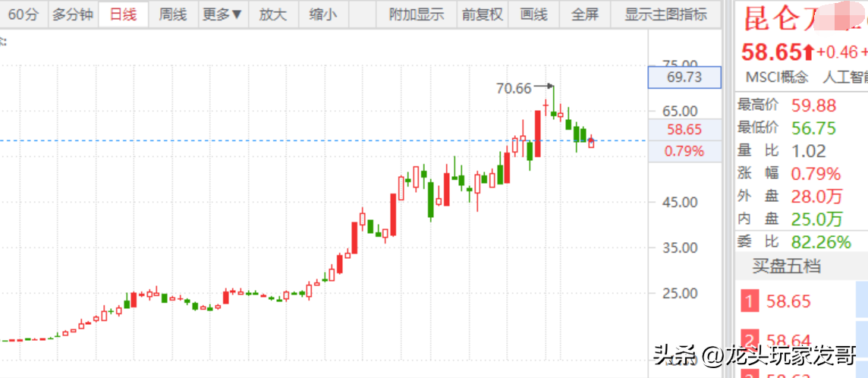Activate the 画线 drawing tool

coord(533,14)
